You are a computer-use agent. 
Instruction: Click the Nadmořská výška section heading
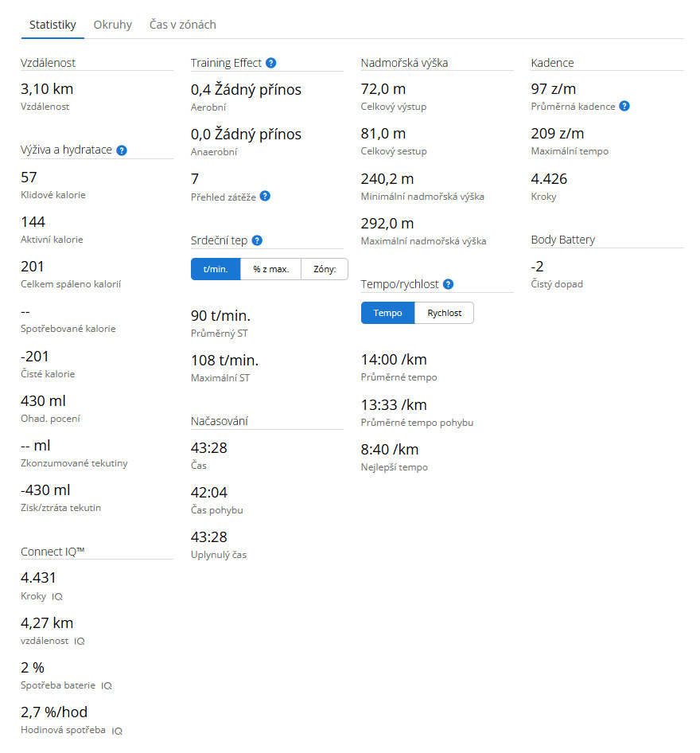404,63
